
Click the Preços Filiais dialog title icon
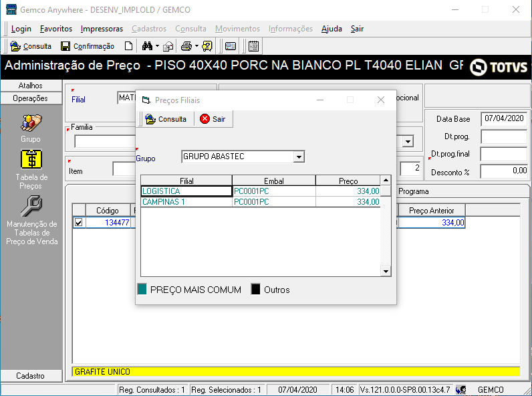(146, 100)
